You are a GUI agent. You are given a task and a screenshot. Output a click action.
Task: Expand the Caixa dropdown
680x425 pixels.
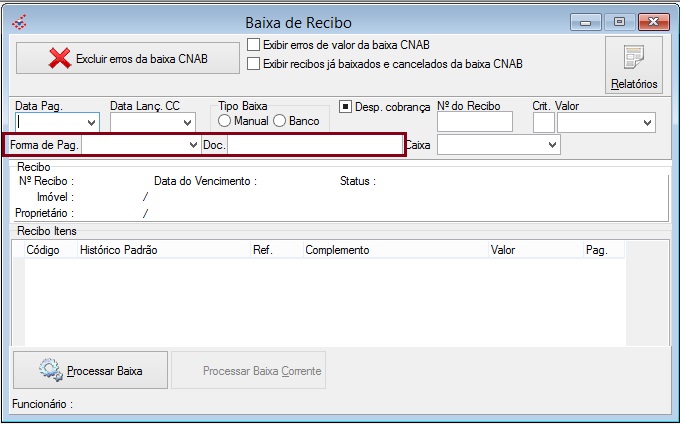552,145
